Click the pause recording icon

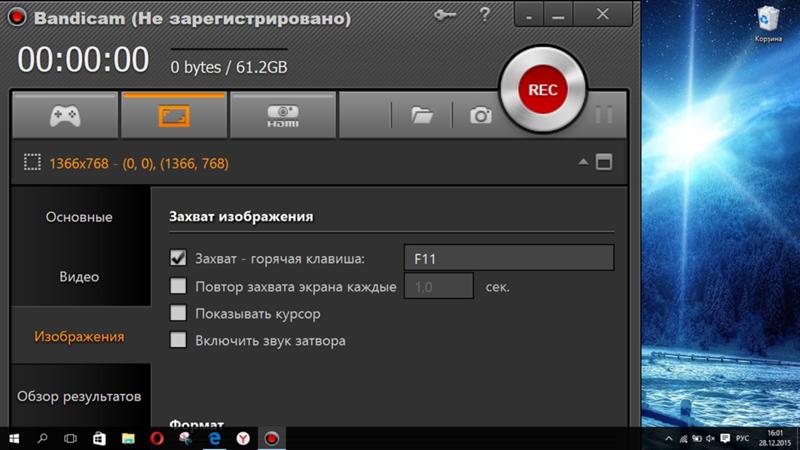(x=604, y=115)
